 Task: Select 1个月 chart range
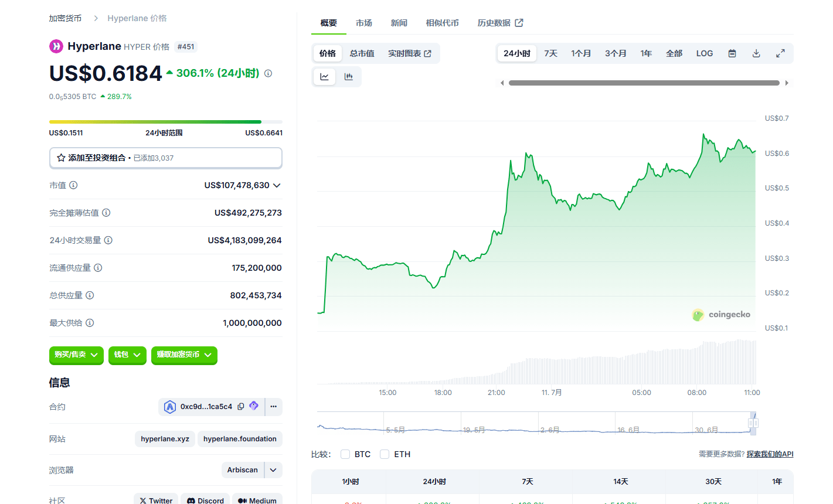pos(582,53)
